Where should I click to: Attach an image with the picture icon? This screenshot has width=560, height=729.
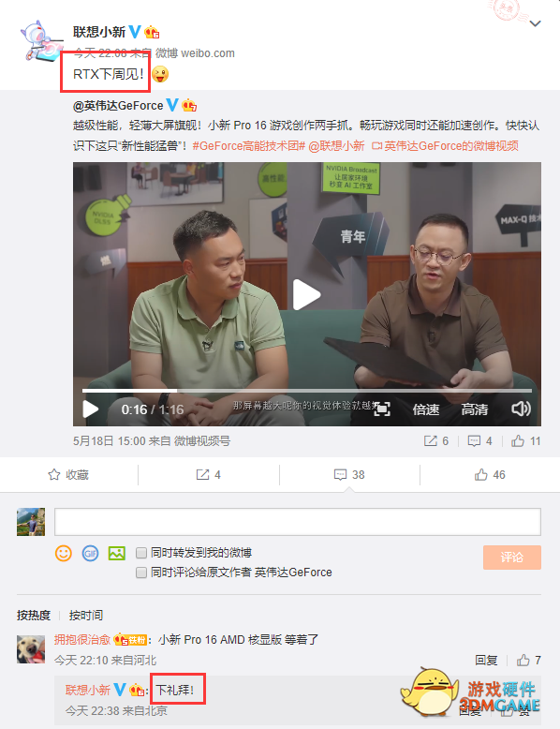point(117,553)
